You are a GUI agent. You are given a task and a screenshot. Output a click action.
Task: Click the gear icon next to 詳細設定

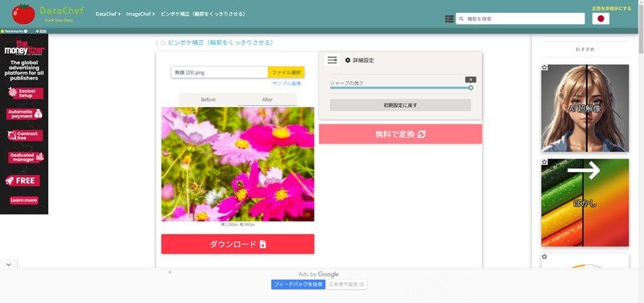pos(348,60)
